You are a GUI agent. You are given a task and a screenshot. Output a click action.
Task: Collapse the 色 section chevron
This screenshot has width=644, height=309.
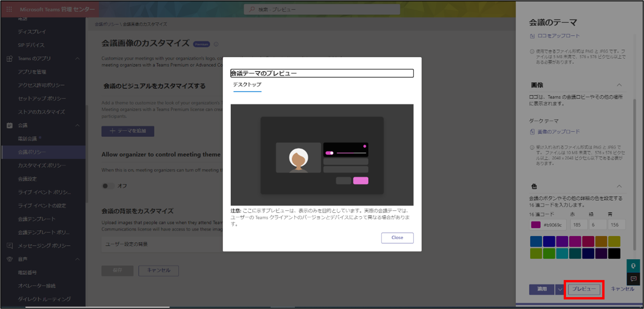(x=619, y=186)
